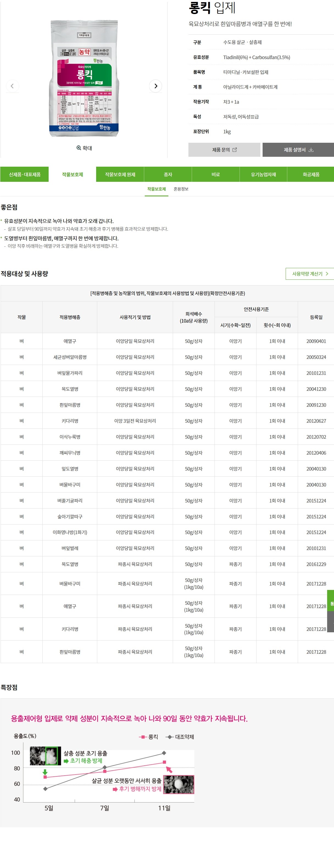Show the next product image

point(155,86)
